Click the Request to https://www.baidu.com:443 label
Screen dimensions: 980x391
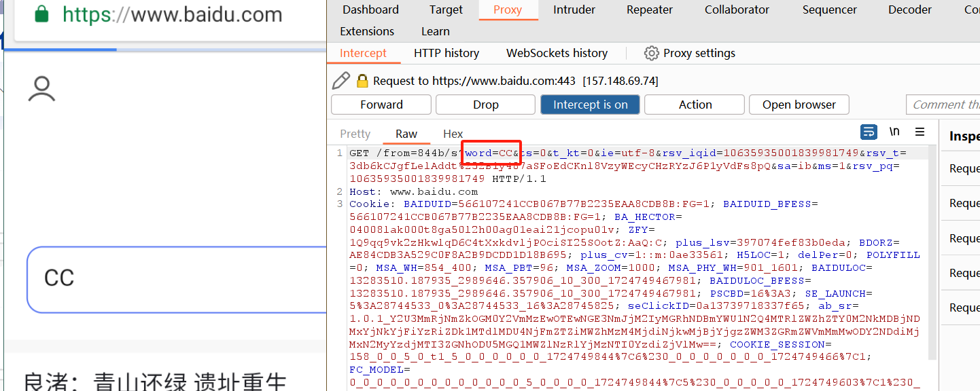point(474,81)
